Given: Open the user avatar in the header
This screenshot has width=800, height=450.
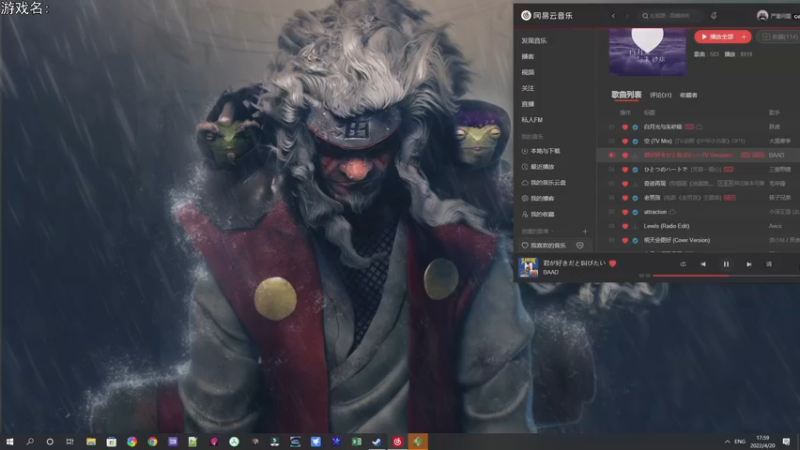Looking at the screenshot, I should (x=762, y=16).
